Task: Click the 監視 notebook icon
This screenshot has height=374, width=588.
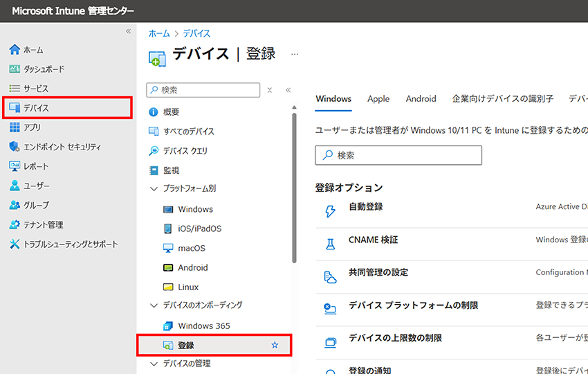Action: click(154, 170)
